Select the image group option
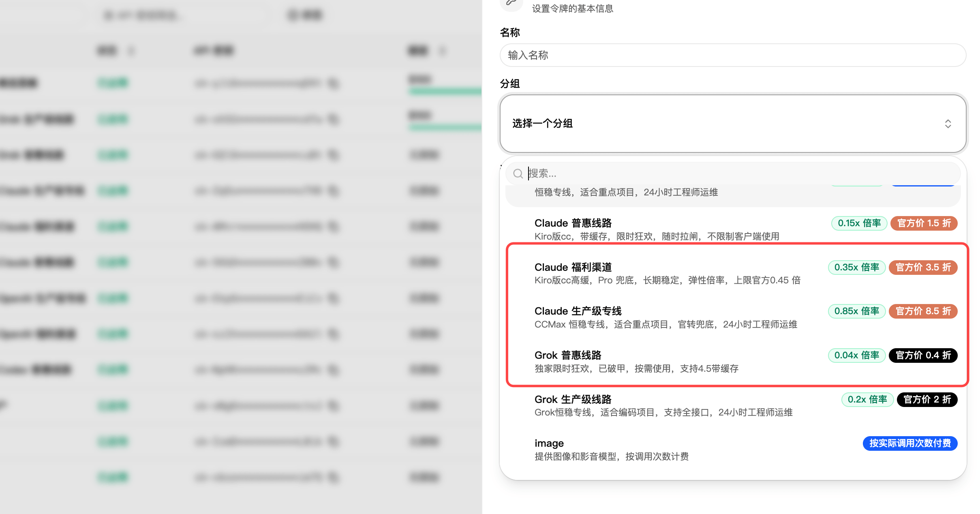Viewport: 980px width, 514px height. click(733, 449)
